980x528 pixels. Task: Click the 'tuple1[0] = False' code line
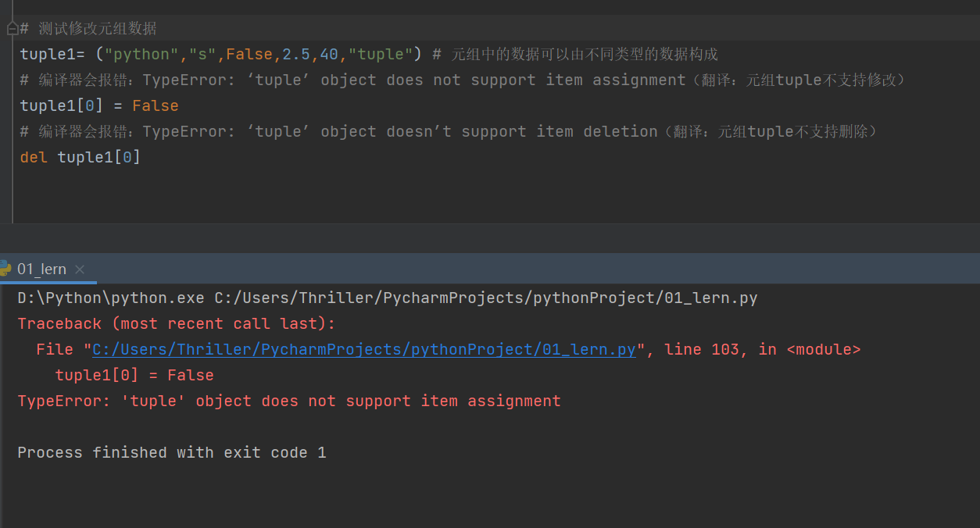tap(99, 105)
